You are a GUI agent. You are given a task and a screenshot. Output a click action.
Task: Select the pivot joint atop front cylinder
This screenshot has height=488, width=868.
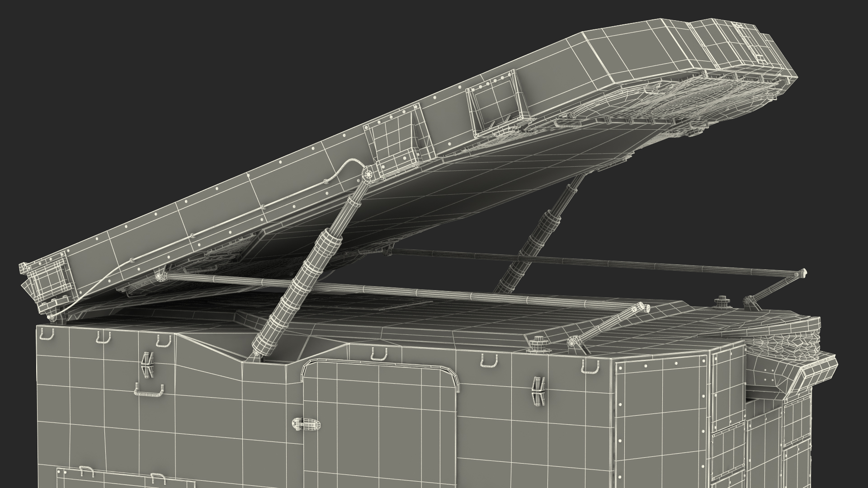(x=368, y=174)
